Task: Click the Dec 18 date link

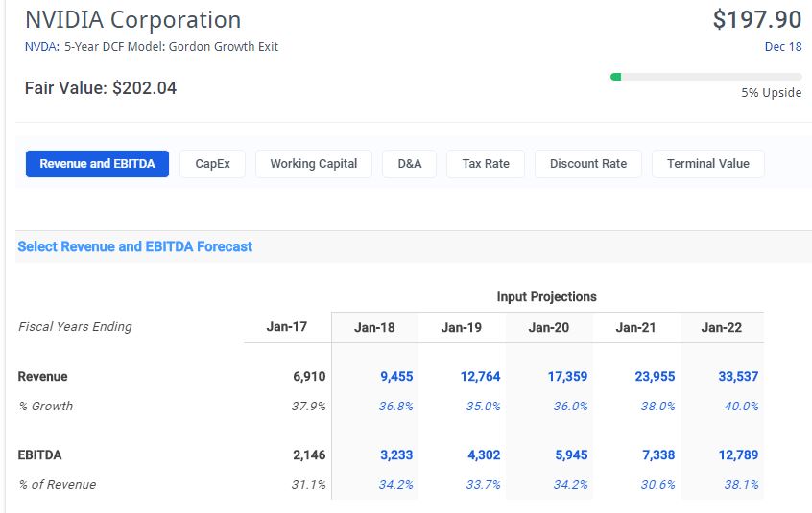Action: [x=782, y=46]
